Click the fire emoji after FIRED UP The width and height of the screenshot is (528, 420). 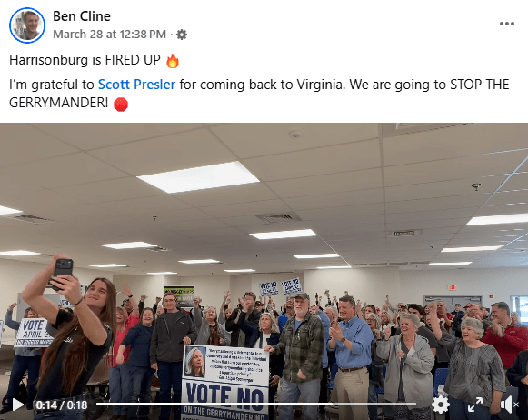(173, 61)
